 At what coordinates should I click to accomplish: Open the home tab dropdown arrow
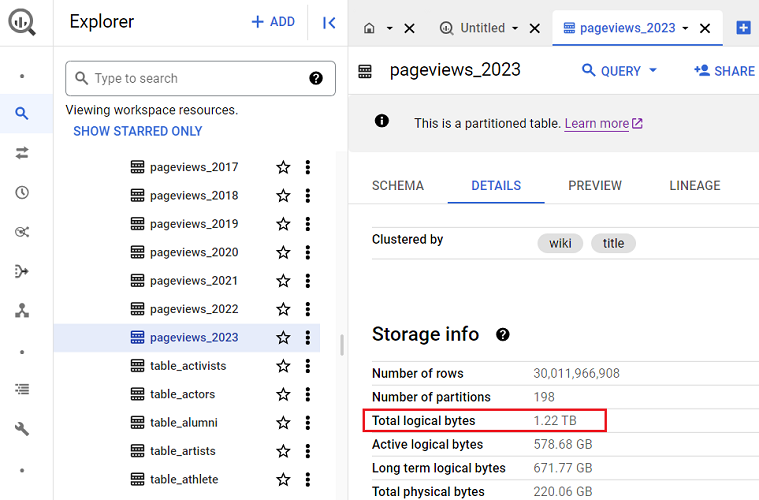pos(389,29)
